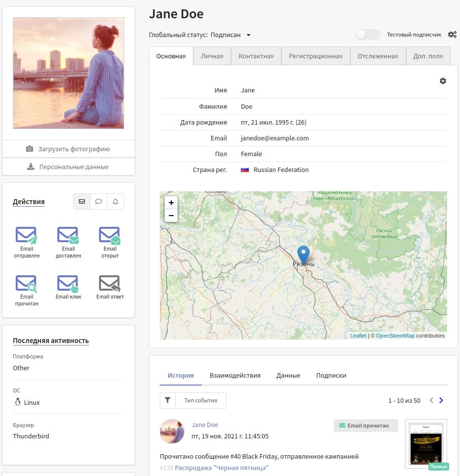Switch to the Отслеженная tab
The image size is (460, 476).
coord(378,56)
